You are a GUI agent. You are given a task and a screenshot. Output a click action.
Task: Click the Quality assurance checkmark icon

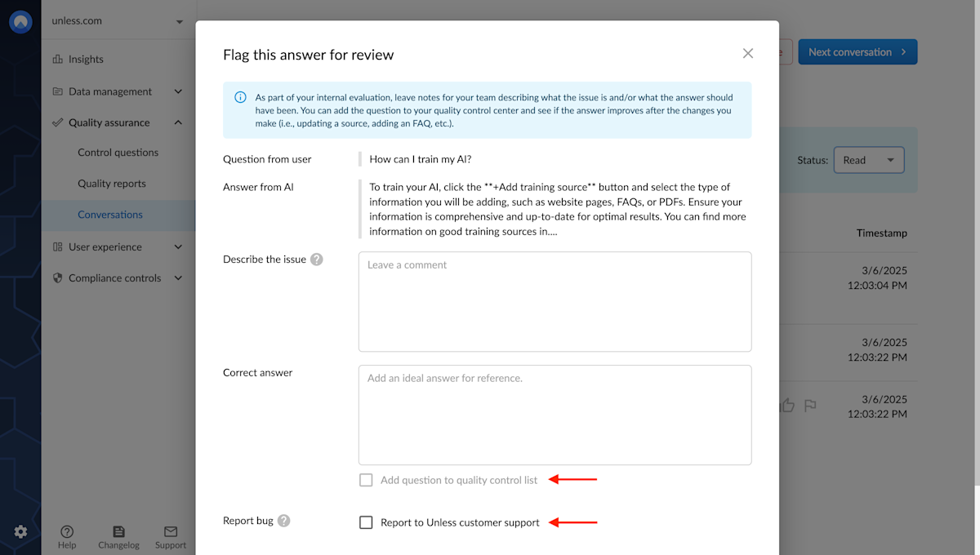pos(57,122)
